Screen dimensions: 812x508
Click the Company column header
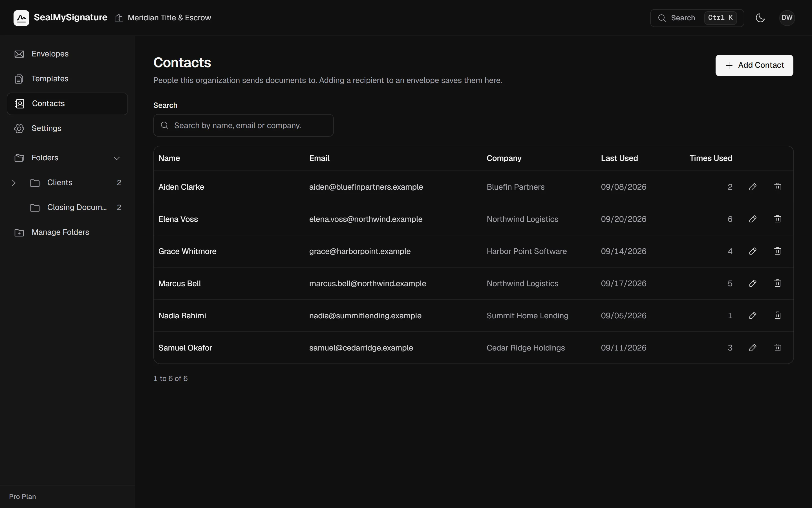[x=504, y=158]
